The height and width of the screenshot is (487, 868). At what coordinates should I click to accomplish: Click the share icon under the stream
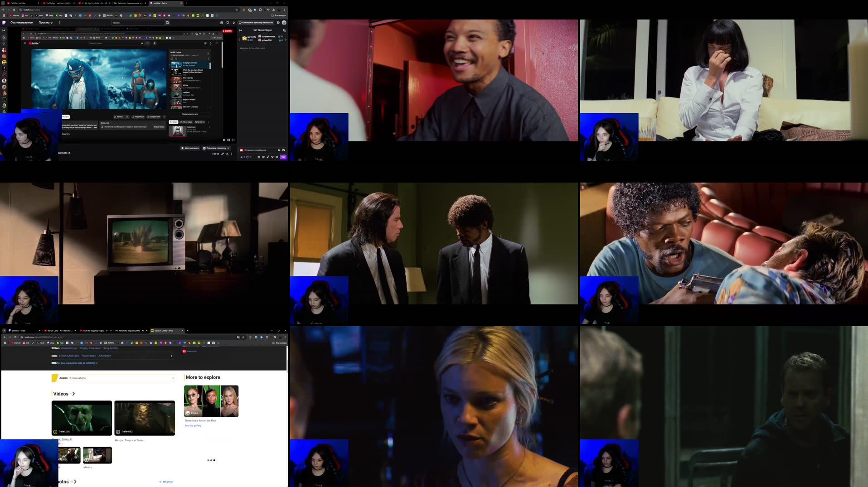pos(227,154)
